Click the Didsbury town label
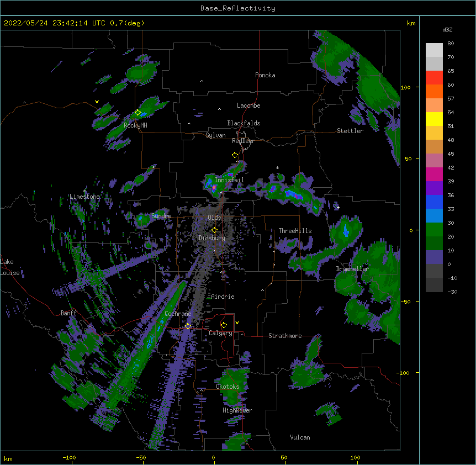Image resolution: width=476 pixels, height=465 pixels. pos(212,238)
